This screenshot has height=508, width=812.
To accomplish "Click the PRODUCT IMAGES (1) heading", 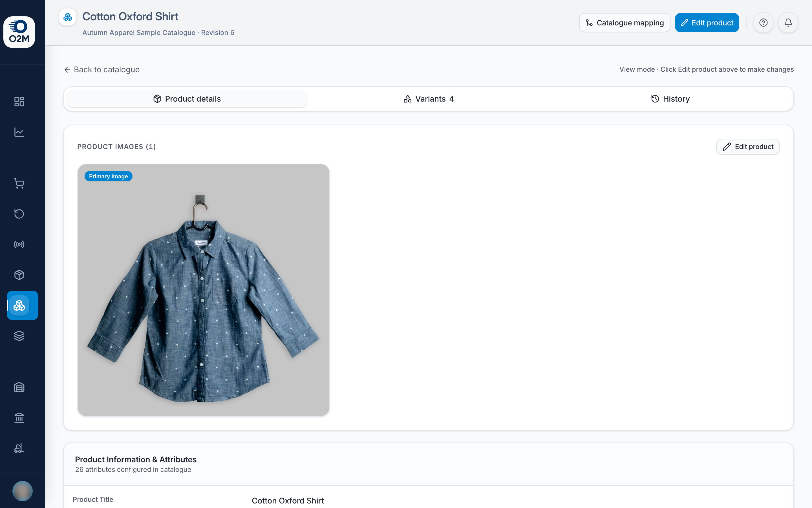I will pos(116,147).
